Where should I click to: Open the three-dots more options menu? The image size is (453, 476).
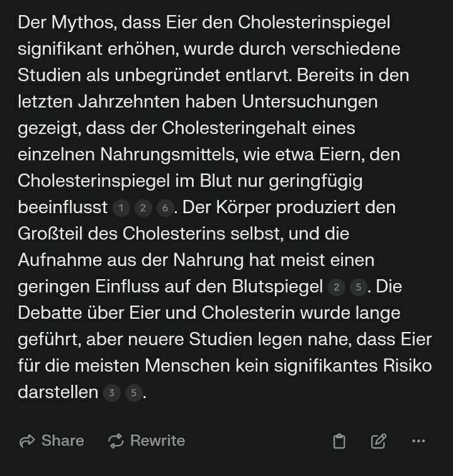tap(418, 441)
